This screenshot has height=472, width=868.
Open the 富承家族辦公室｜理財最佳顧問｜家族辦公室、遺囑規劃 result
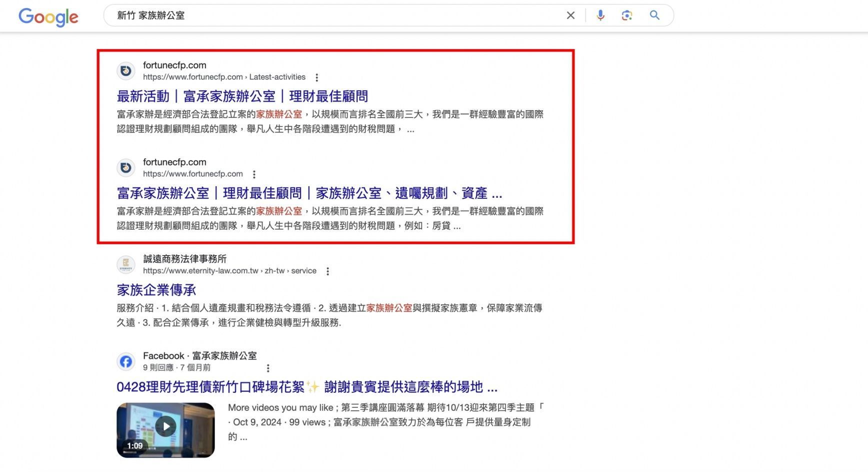pos(309,193)
